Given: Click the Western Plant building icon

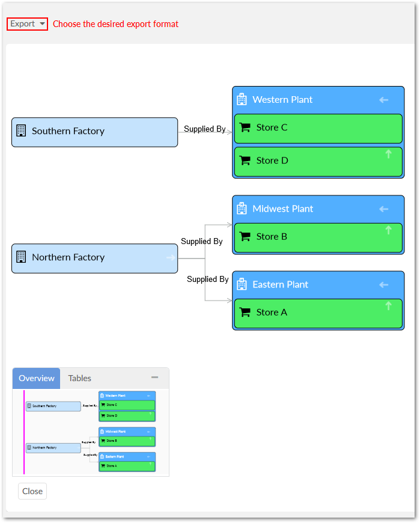Looking at the screenshot, I should (x=242, y=99).
